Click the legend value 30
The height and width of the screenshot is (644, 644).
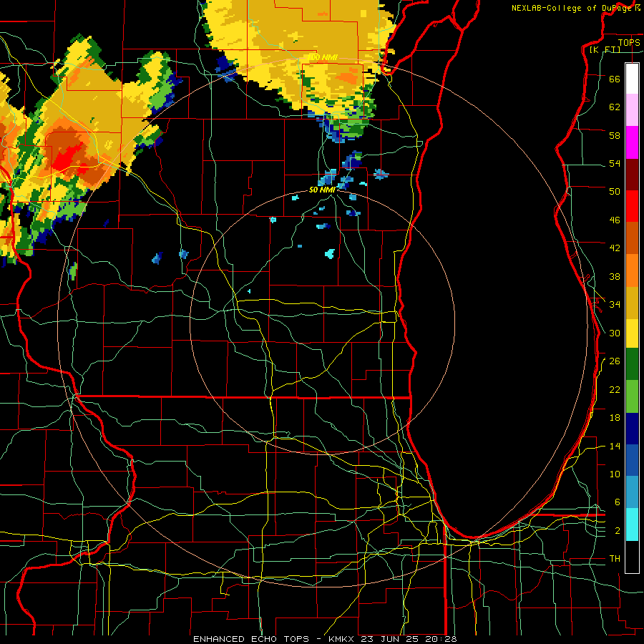click(x=615, y=333)
